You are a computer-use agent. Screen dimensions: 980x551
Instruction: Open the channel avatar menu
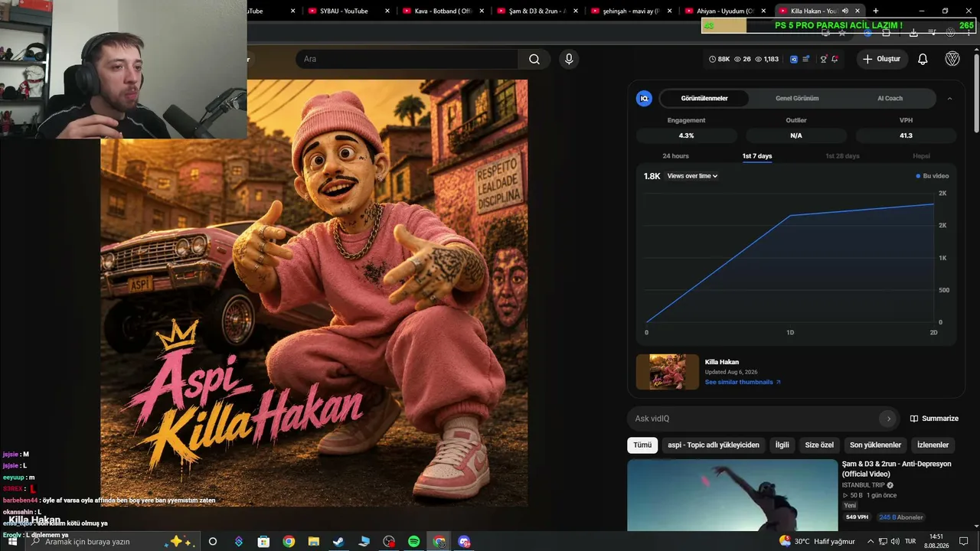952,59
